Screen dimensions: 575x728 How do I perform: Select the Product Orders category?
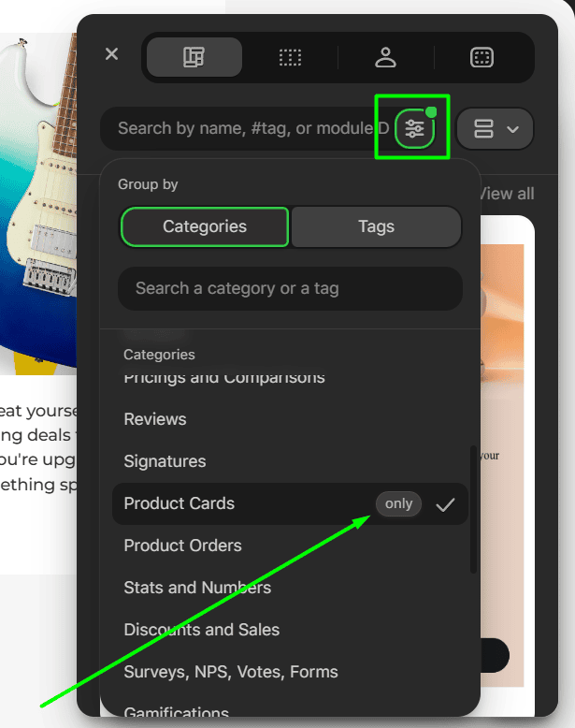(182, 546)
